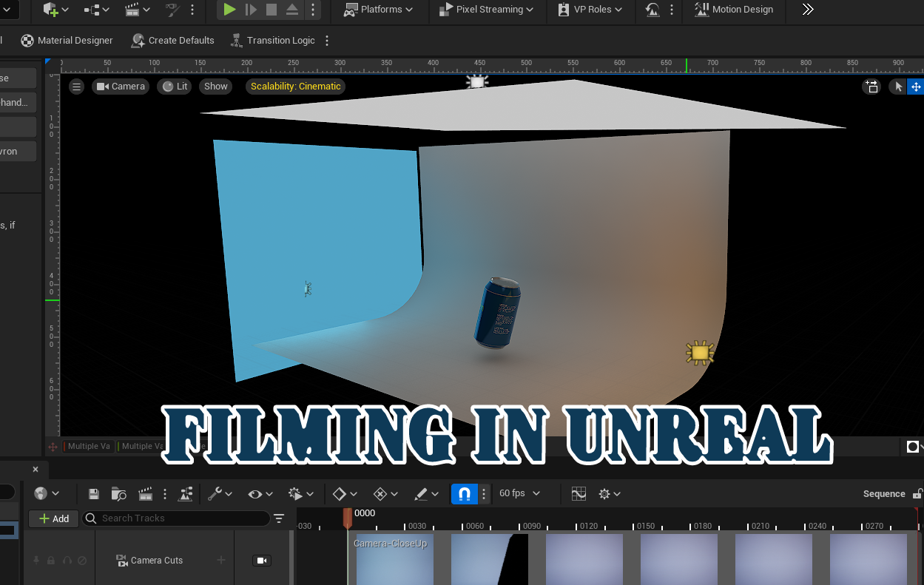Click the Sequencer render movie clapperboard icon
The height and width of the screenshot is (585, 924).
pyautogui.click(x=146, y=493)
